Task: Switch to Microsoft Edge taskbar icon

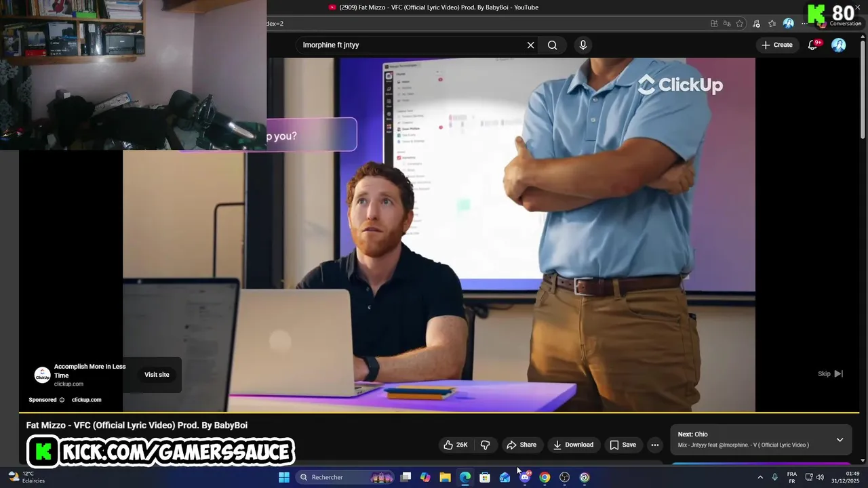Action: tap(465, 477)
